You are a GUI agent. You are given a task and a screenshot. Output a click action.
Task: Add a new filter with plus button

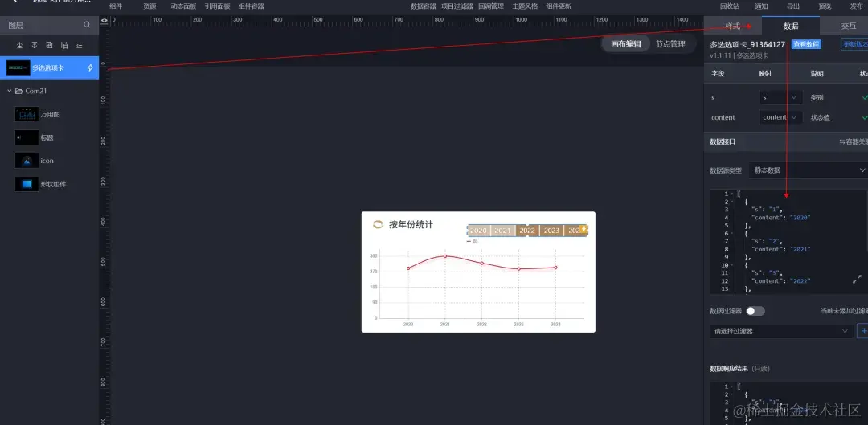click(862, 331)
